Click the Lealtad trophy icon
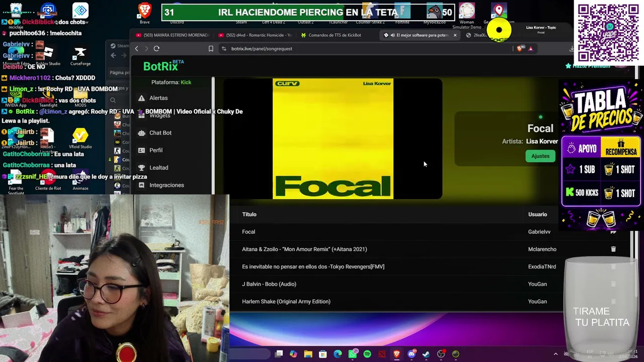 click(x=141, y=167)
